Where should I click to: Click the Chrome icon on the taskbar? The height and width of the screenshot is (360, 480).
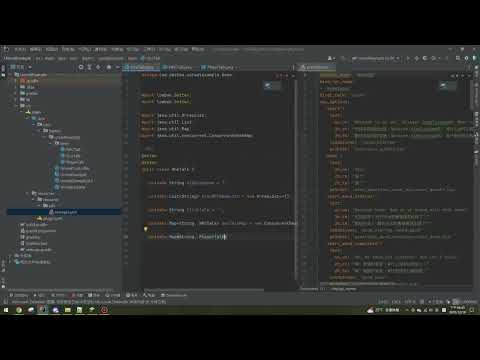click(19, 310)
